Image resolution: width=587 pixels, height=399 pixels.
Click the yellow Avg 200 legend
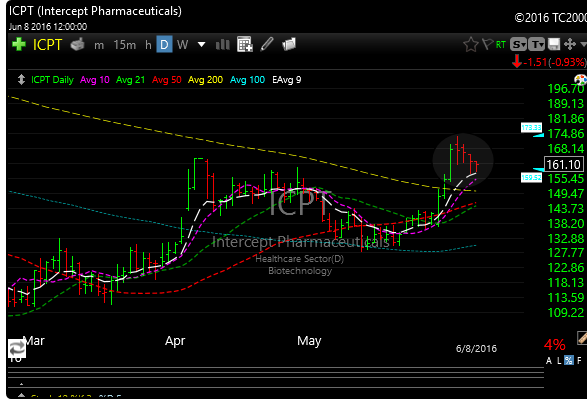pos(205,80)
